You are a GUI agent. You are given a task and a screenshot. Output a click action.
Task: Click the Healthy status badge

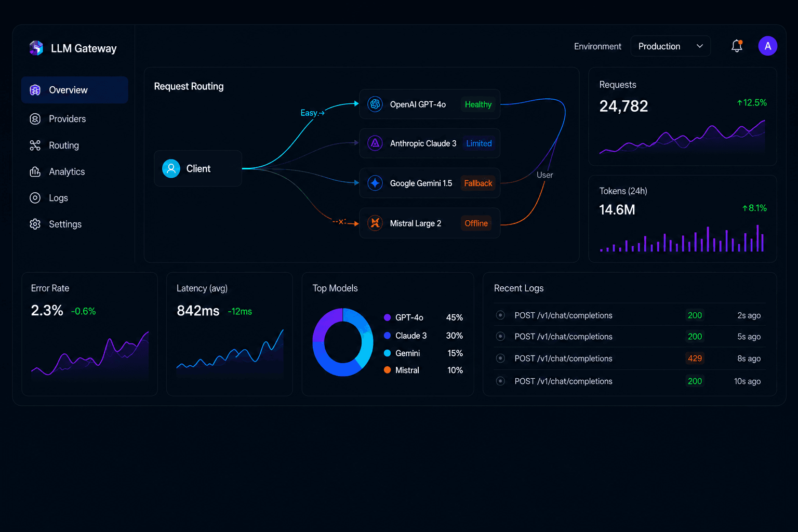pos(478,104)
